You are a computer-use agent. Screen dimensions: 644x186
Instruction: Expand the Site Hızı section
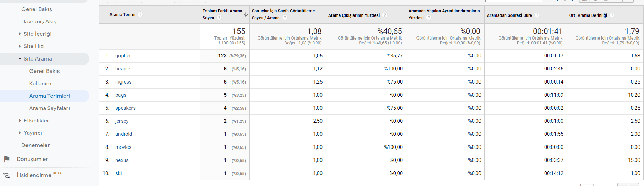tap(20, 46)
